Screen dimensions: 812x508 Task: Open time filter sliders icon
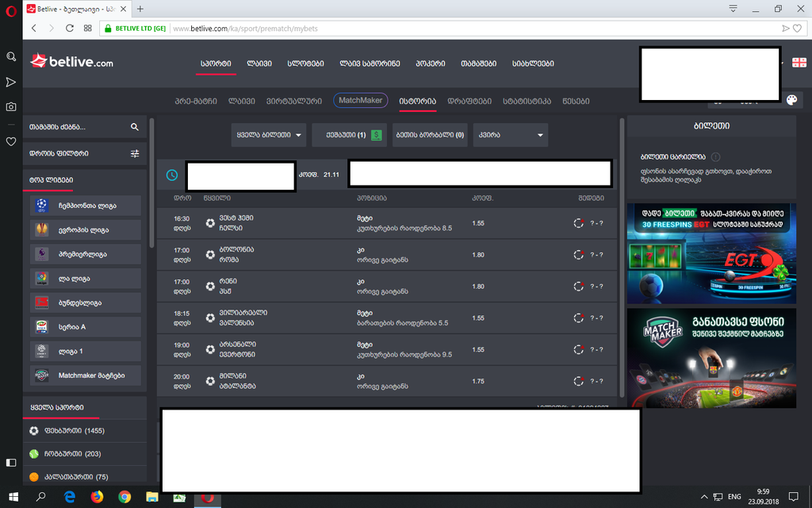135,153
